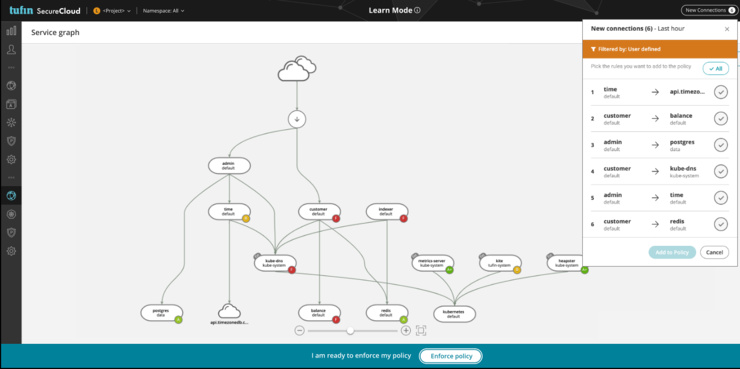Click the user profile sidebar icon
The width and height of the screenshot is (740, 369).
[11, 50]
